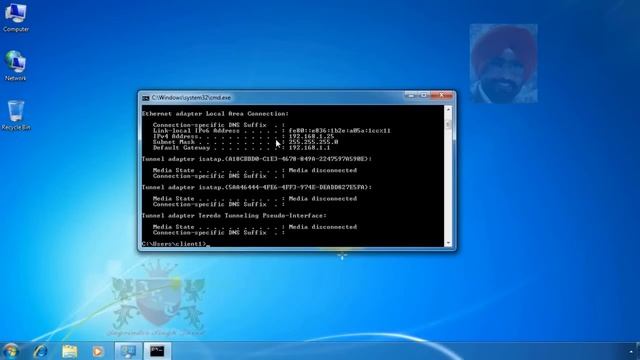
Task: Click 'Tunnel adapter Teredo Tunneling Pseudo-Interface' line
Action: 234,216
